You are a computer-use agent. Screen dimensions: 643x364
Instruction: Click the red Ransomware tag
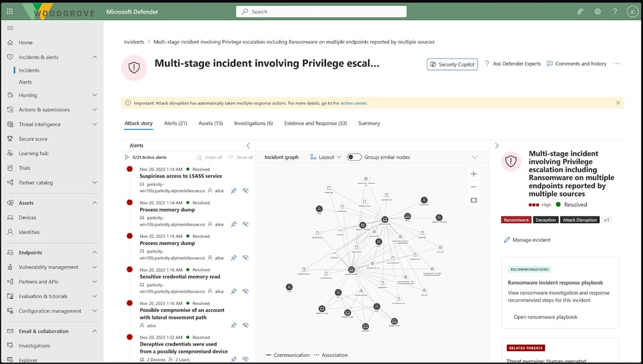516,220
